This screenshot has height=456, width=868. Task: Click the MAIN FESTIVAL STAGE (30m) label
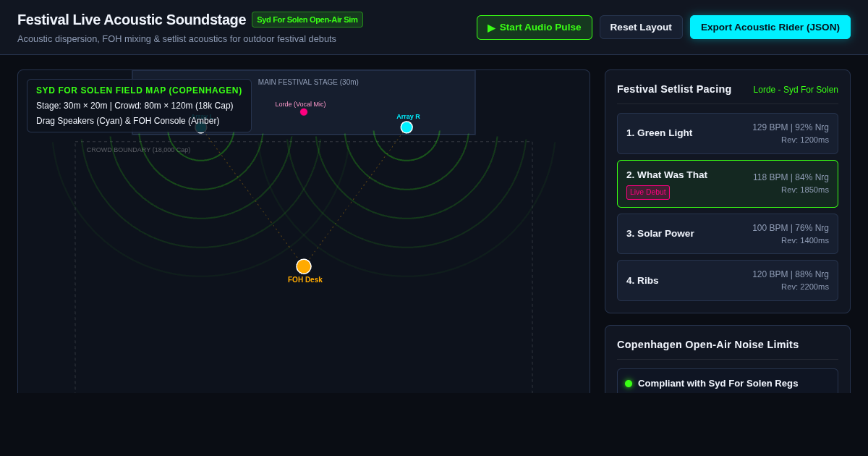(308, 83)
